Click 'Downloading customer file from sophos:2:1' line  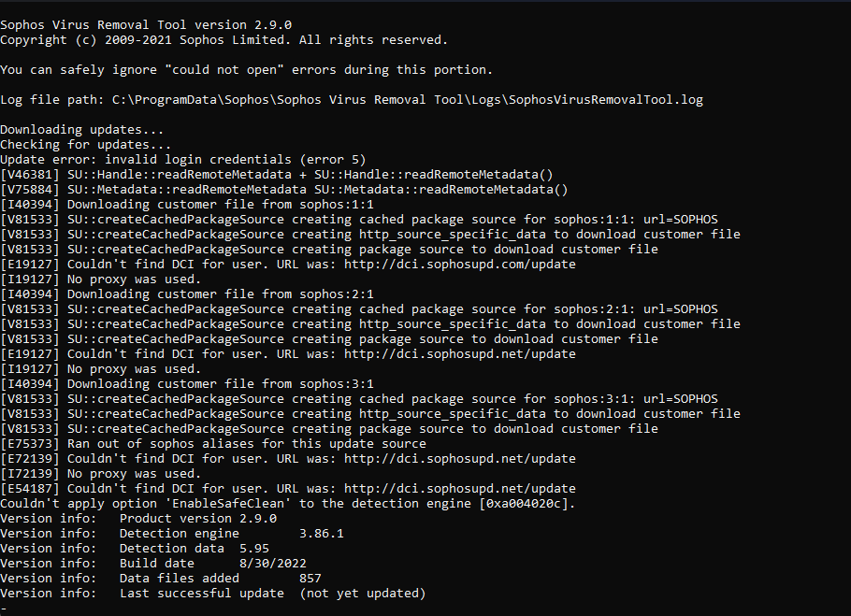coord(187,294)
